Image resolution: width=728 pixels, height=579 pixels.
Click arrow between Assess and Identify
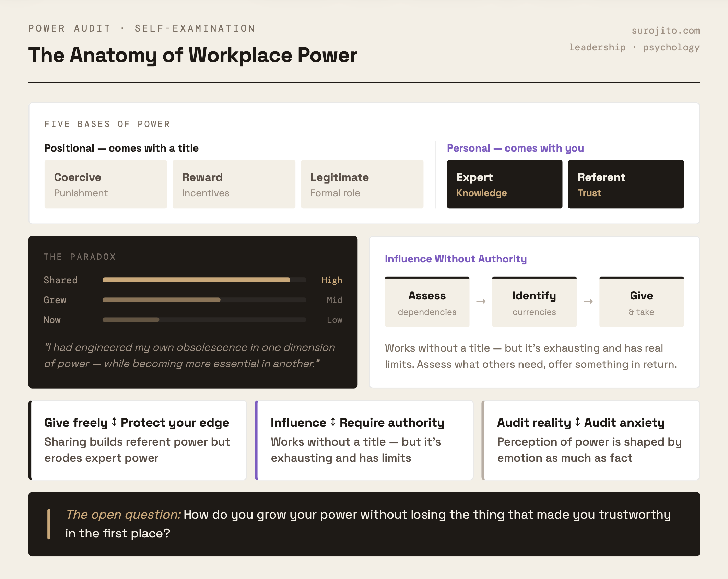481,302
